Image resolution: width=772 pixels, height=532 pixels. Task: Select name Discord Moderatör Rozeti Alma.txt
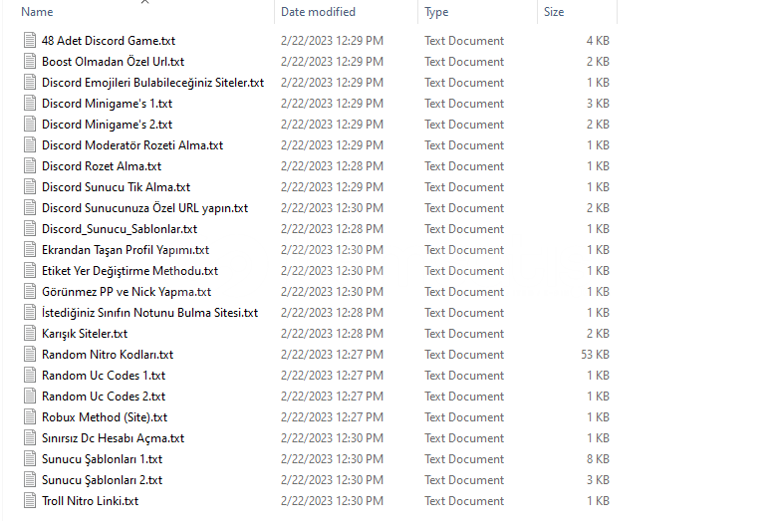point(132,145)
